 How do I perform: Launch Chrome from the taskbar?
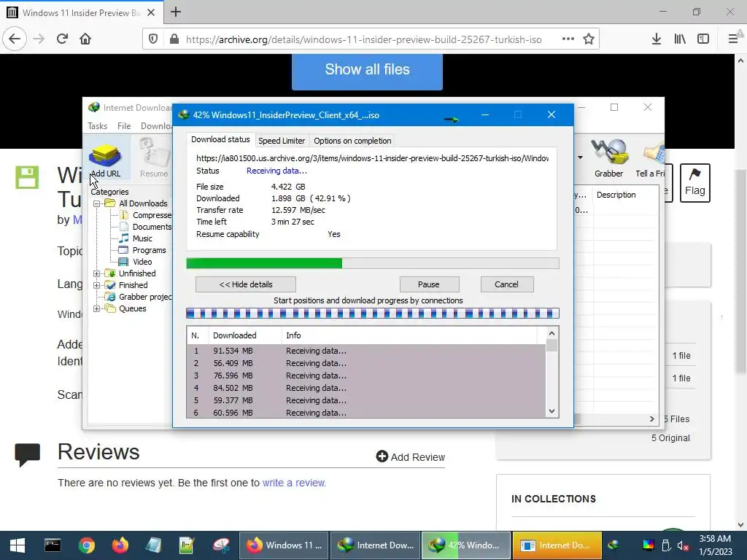click(87, 545)
